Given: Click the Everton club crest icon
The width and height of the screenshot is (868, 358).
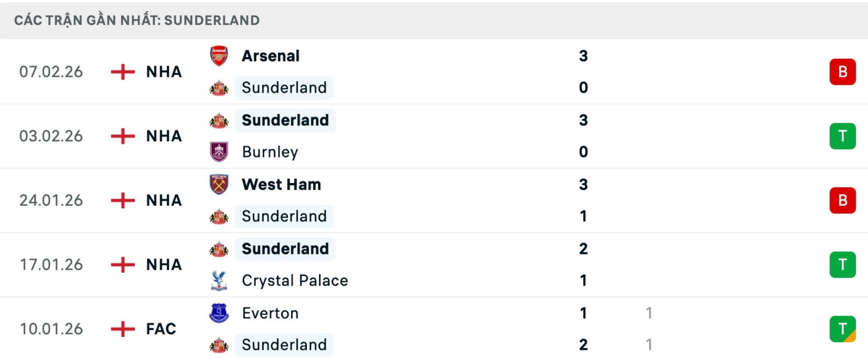Looking at the screenshot, I should click(x=219, y=313).
